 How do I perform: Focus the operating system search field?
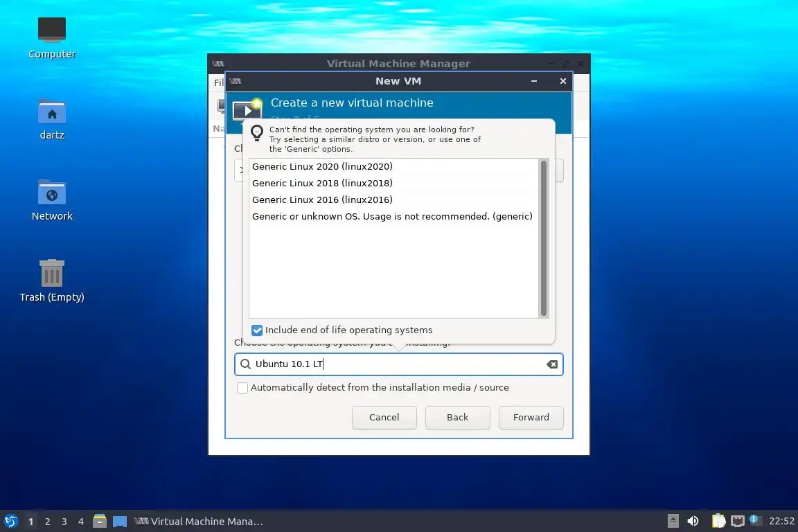coord(398,364)
